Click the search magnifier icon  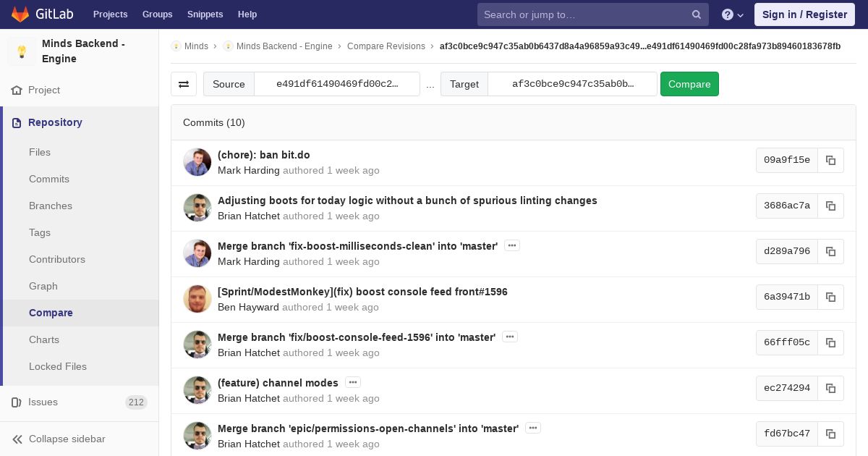coord(697,14)
